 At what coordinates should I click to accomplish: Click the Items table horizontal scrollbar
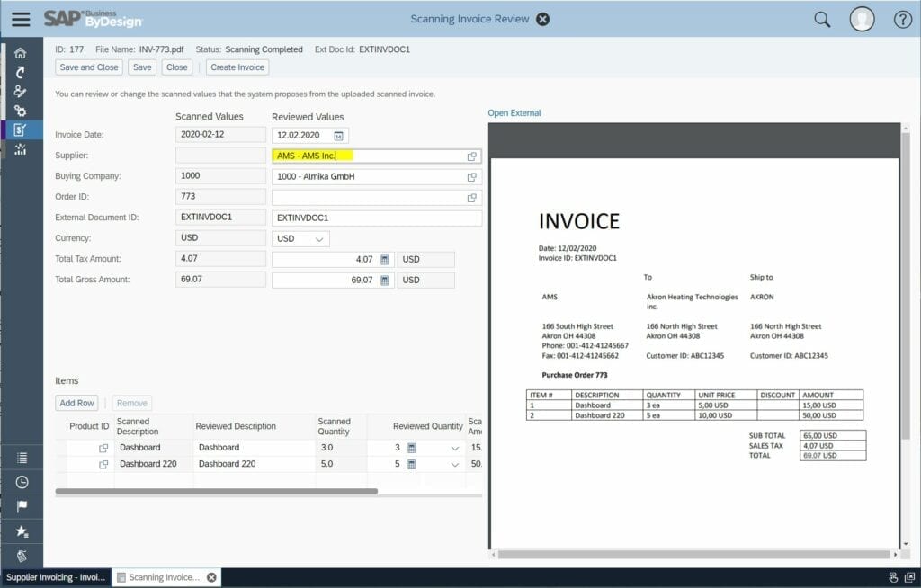pos(216,492)
